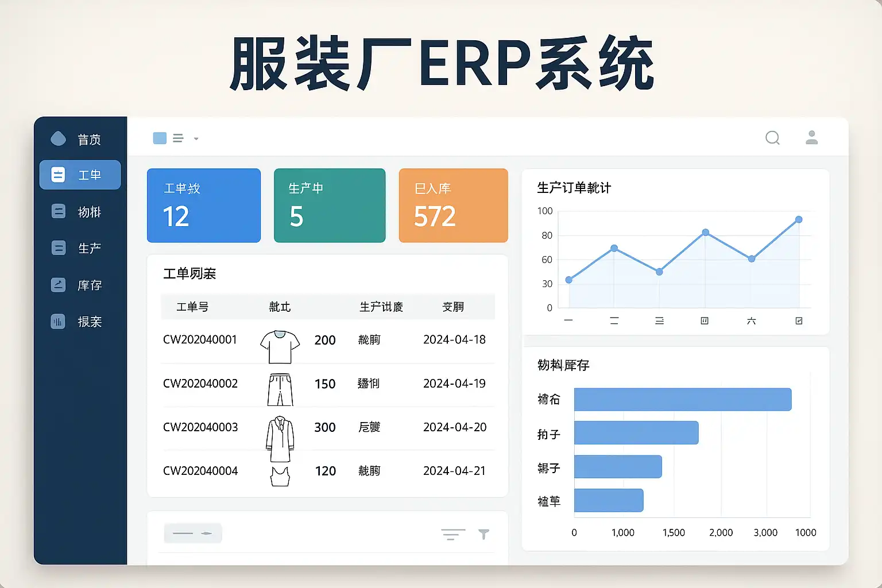The height and width of the screenshot is (588, 882).
Task: Select work order CW202040003
Action: (x=200, y=427)
